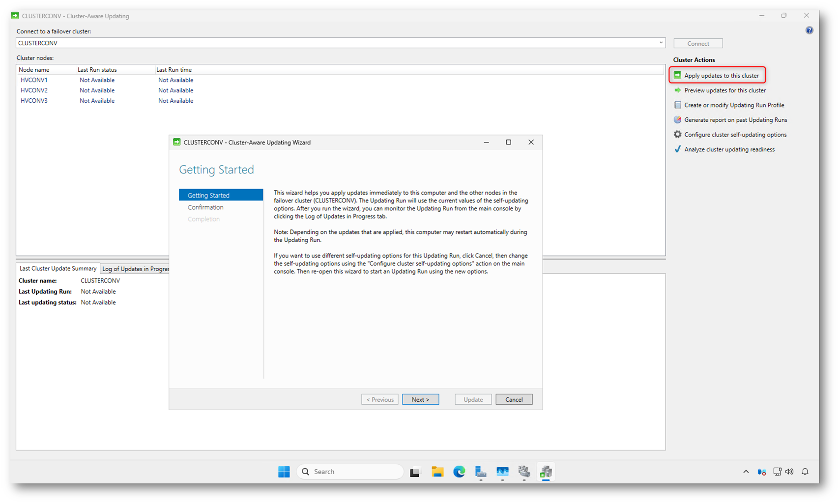The height and width of the screenshot is (504, 840).
Task: Click the Updating Run Profile document icon
Action: (x=677, y=105)
